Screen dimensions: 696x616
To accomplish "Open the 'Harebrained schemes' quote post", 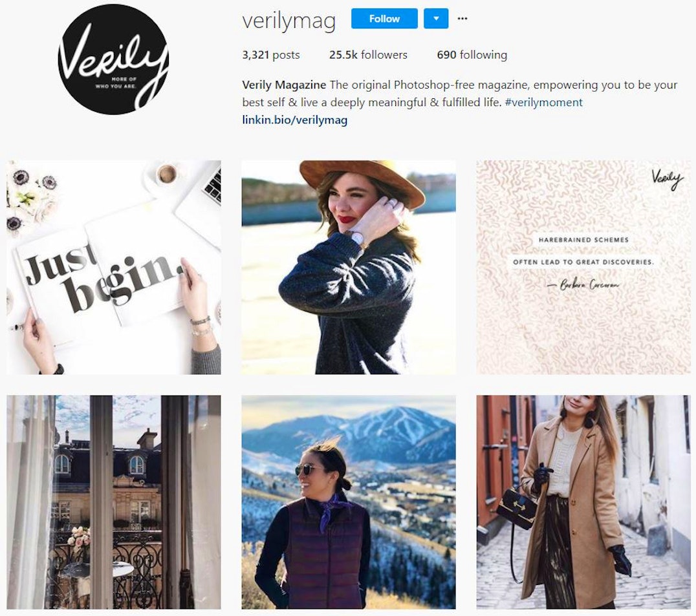I will point(583,268).
